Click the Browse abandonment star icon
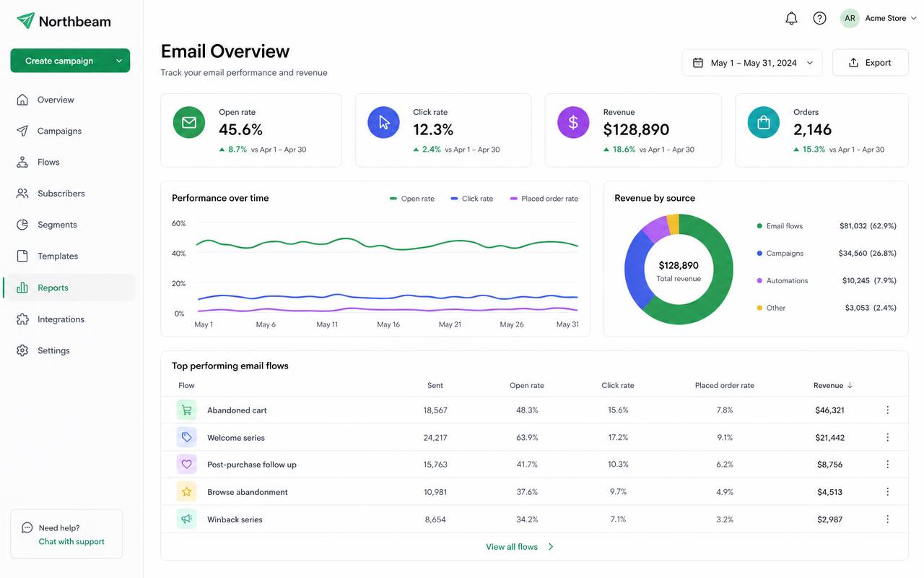The image size is (924, 578). 186,492
